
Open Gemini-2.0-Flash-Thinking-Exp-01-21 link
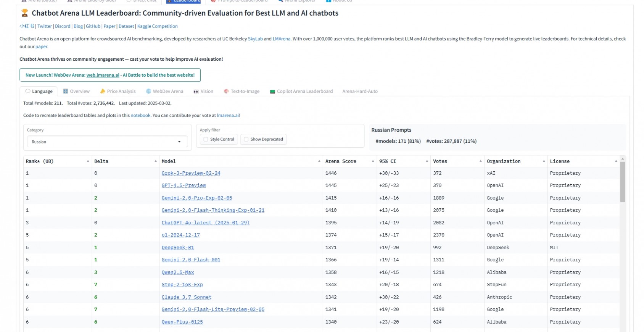213,210
